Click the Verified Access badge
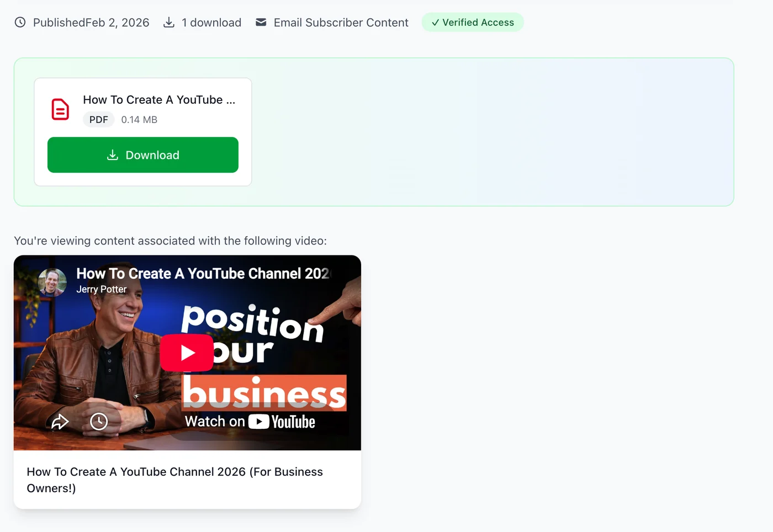 coord(473,23)
